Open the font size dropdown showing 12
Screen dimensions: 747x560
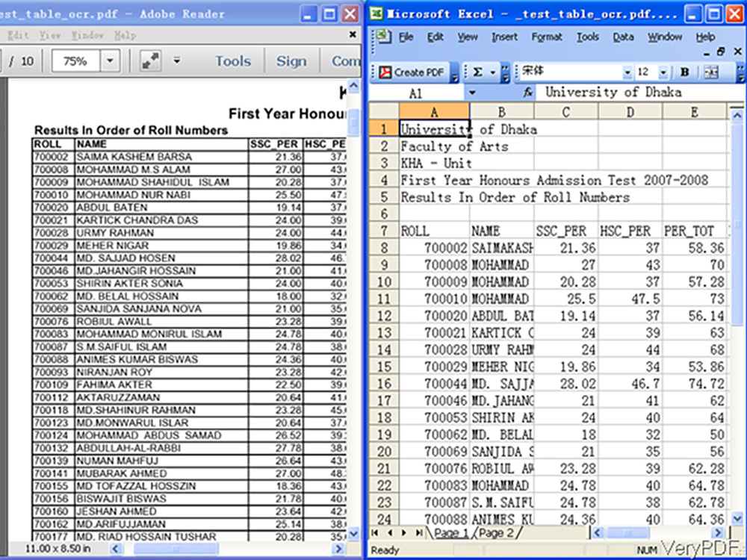pyautogui.click(x=663, y=73)
